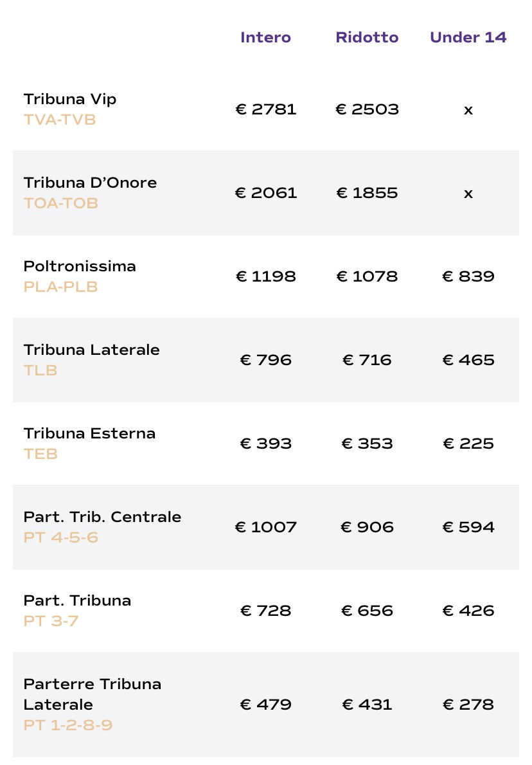Select the Tribuna Vip row label

click(70, 99)
